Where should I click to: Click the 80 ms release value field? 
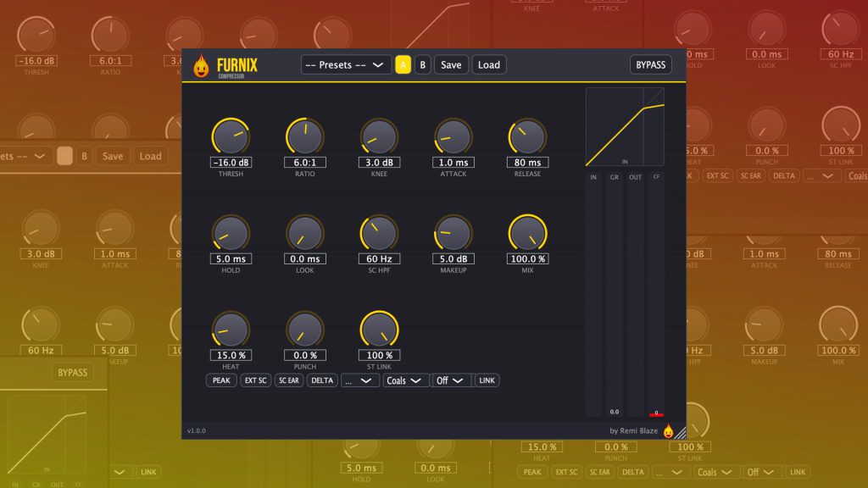point(527,163)
